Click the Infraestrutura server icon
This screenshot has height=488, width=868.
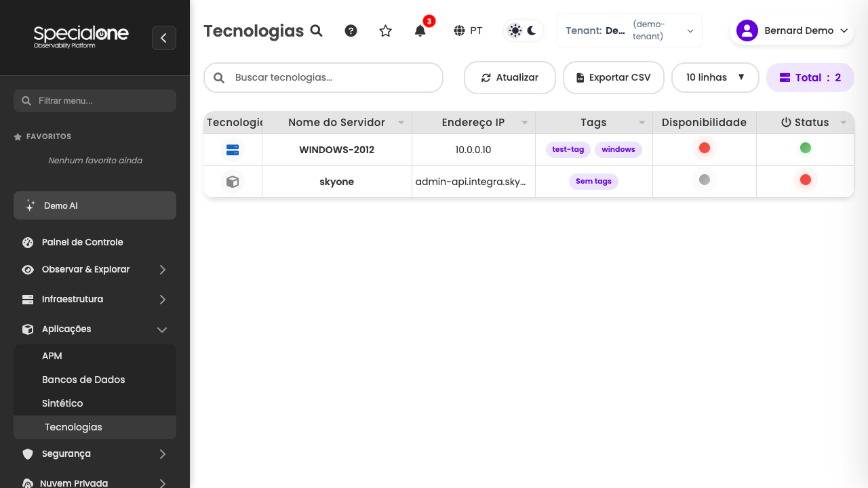click(28, 300)
